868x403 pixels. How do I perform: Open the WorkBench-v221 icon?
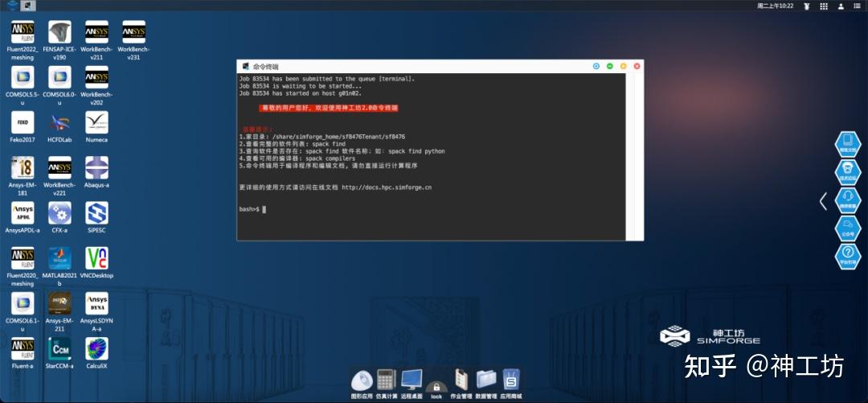pos(59,167)
